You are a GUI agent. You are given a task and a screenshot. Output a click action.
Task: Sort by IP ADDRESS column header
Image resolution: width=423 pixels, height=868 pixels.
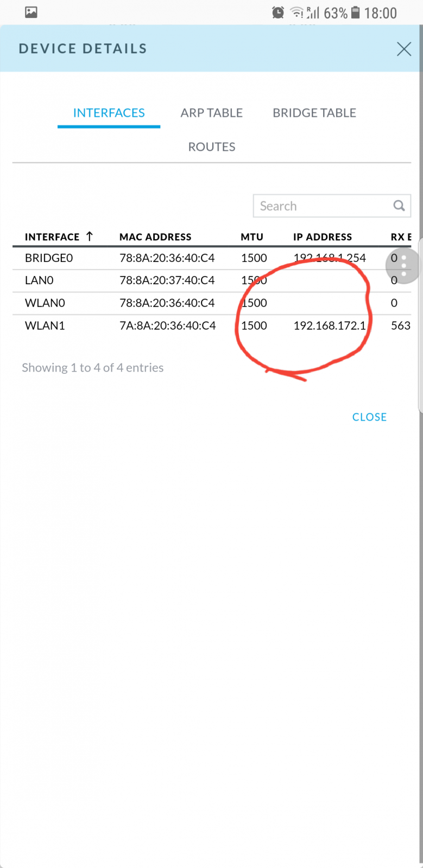[323, 237]
